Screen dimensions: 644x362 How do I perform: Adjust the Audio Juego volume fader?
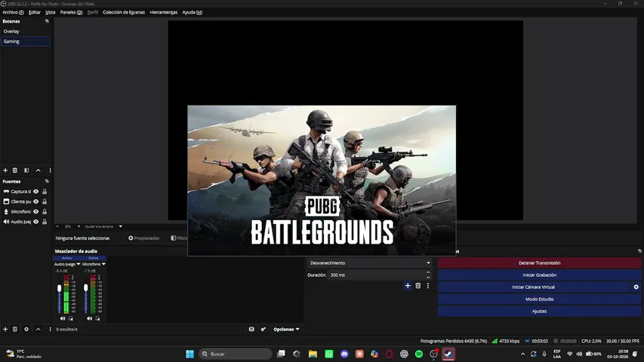[x=59, y=289]
